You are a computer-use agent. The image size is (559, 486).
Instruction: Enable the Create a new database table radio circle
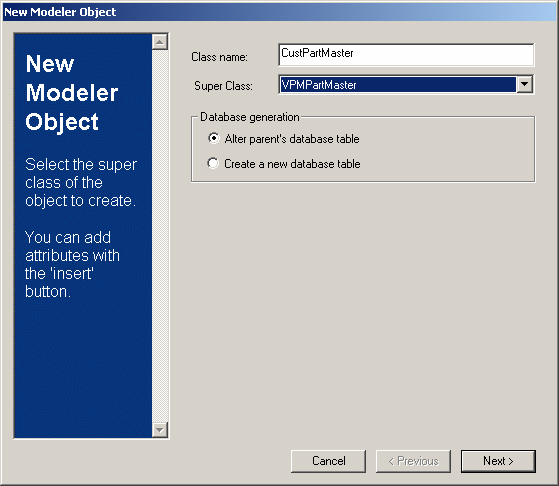point(213,163)
